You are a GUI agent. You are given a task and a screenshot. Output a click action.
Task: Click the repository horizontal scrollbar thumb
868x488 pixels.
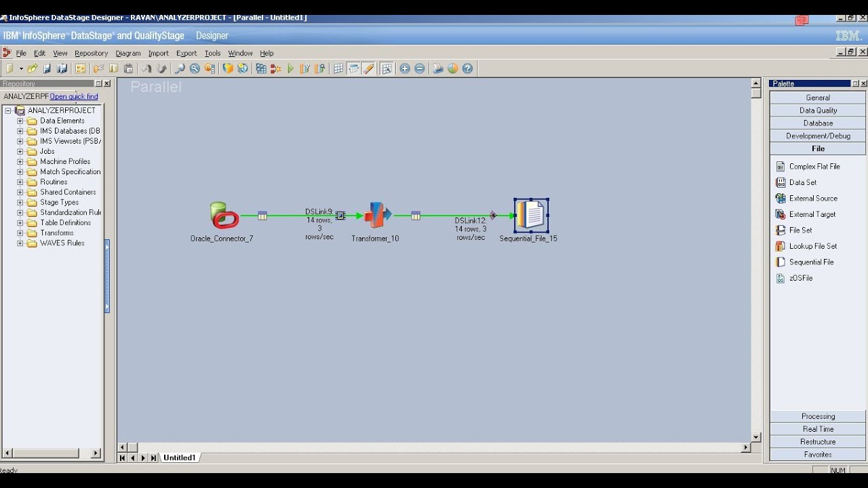[45, 453]
